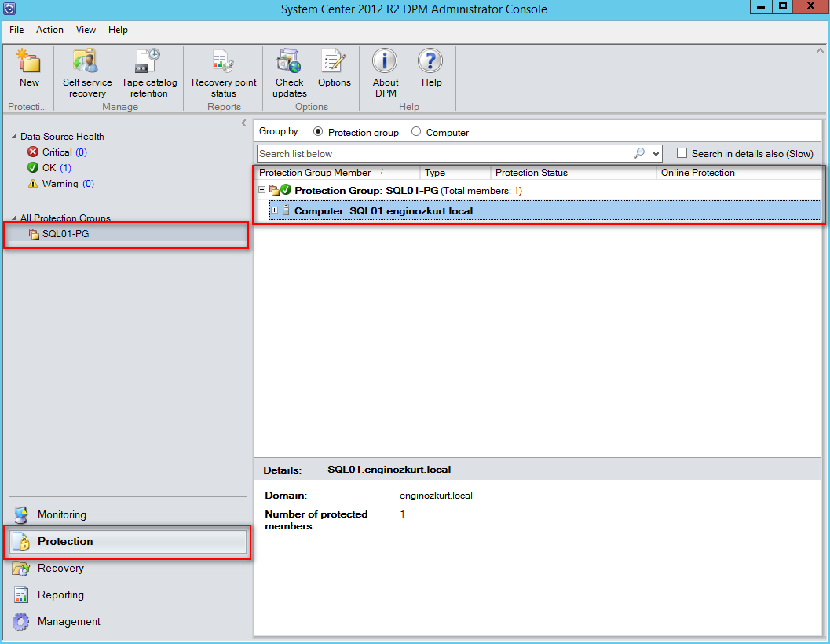
Task: Click the Critical (0) count link
Action: [x=81, y=152]
